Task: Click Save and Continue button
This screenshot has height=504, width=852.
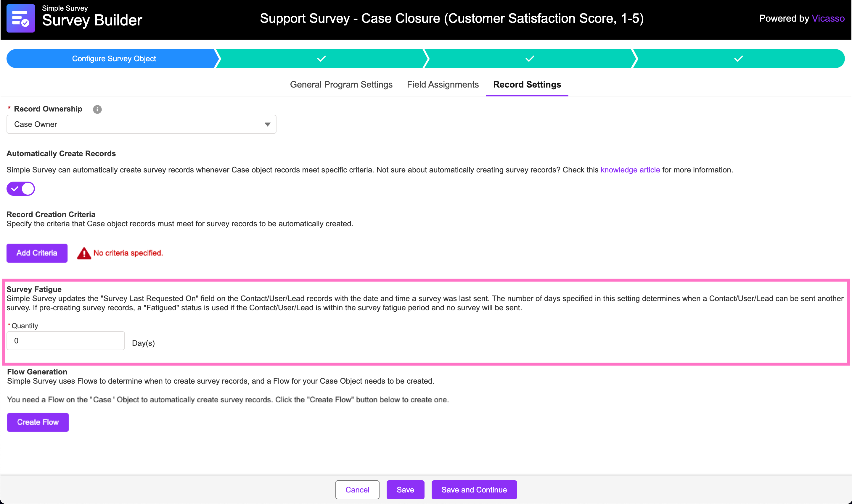Action: pyautogui.click(x=474, y=490)
